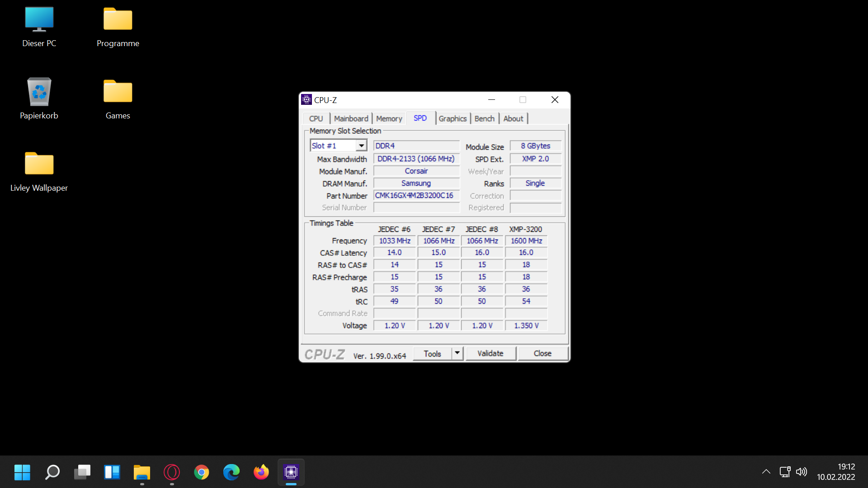Image resolution: width=868 pixels, height=488 pixels.
Task: Open the Graphics tab
Action: [452, 118]
